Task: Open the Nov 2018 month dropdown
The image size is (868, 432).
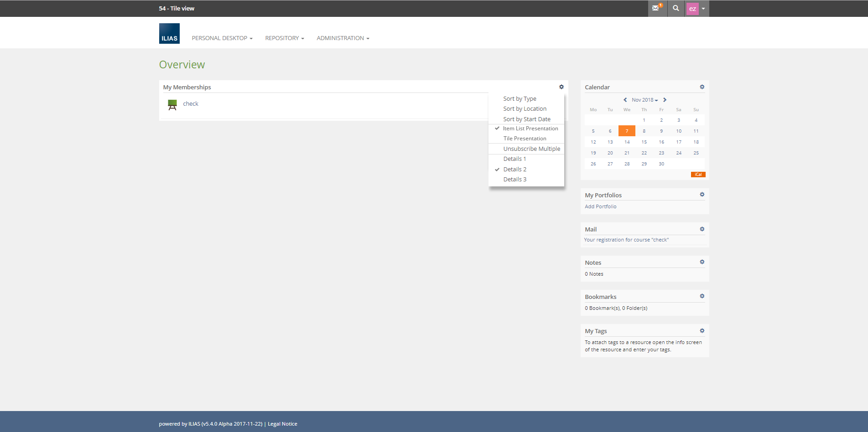Action: (645, 100)
